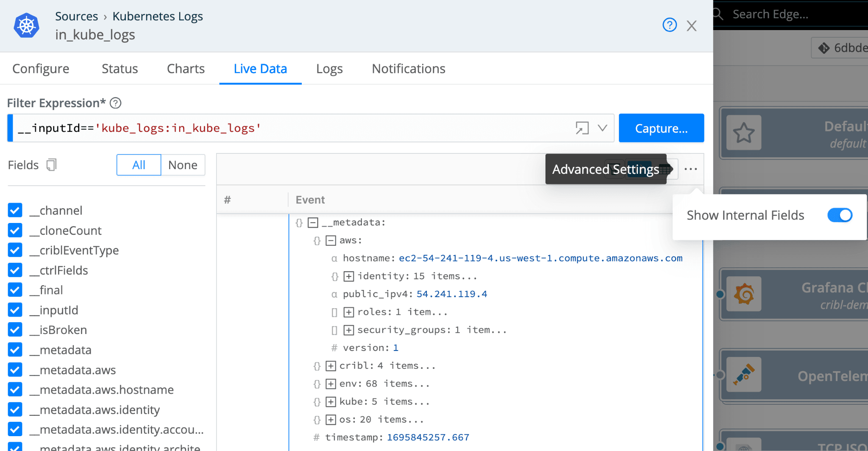Collapse the aws metadata node
This screenshot has width=868, height=451.
pyautogui.click(x=331, y=241)
